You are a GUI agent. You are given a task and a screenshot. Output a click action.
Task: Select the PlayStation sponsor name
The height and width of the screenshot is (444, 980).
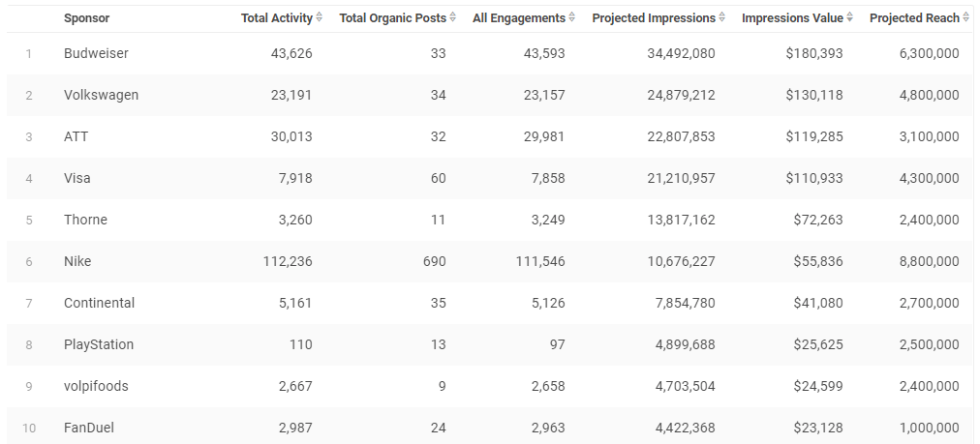point(99,344)
